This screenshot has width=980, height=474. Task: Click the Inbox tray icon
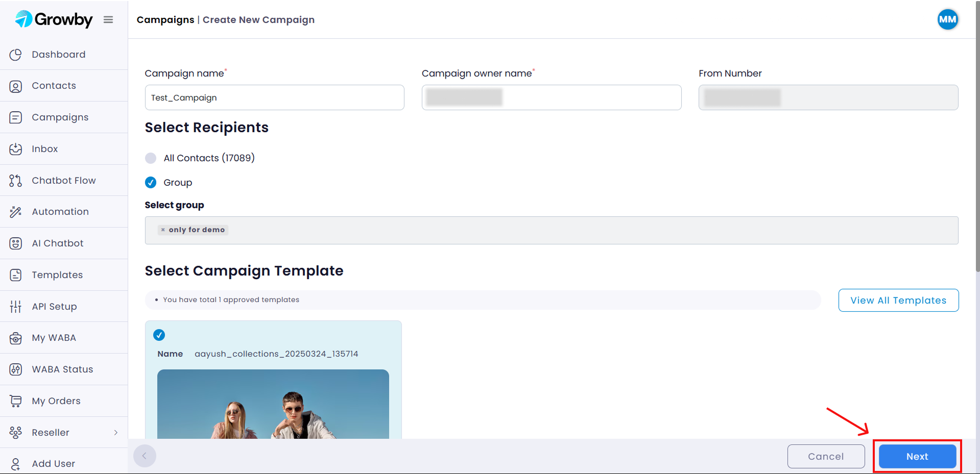click(x=16, y=149)
